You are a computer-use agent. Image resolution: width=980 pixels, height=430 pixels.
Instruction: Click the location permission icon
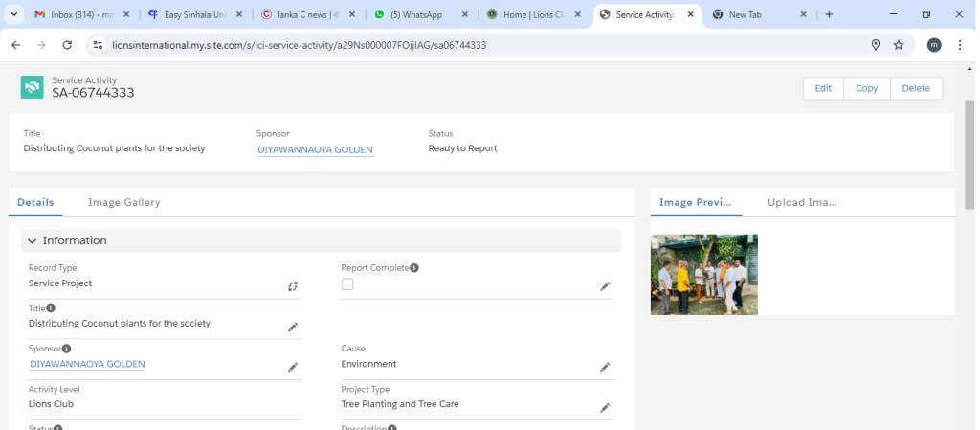pos(876,45)
